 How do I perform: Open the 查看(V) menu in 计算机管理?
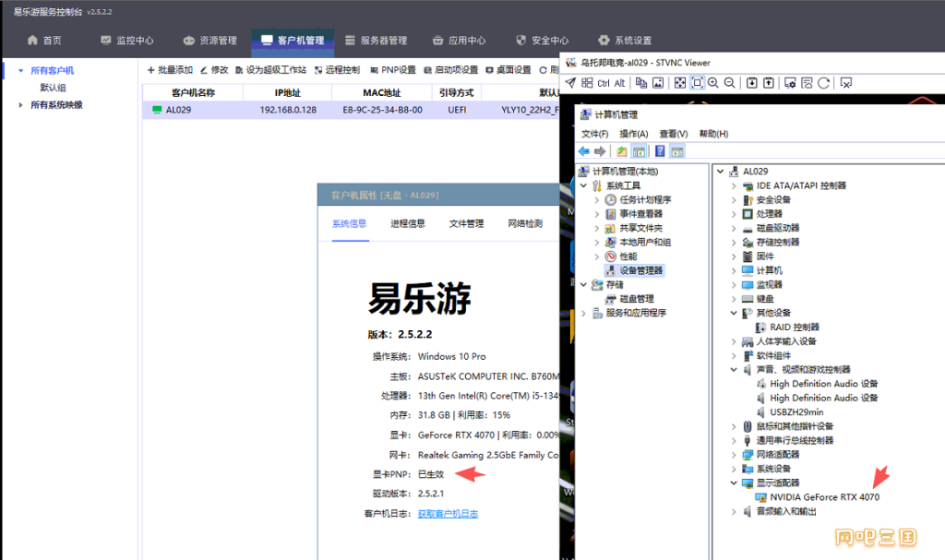[674, 134]
